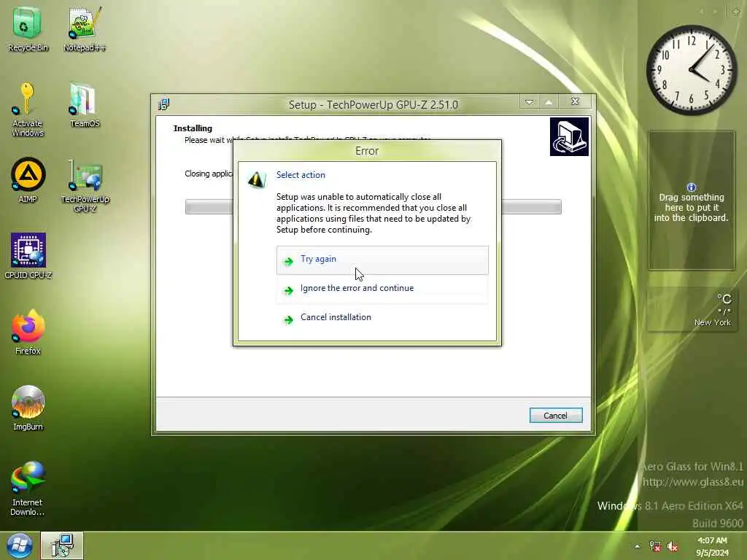Click the green arrow beside Try again

coord(288,262)
